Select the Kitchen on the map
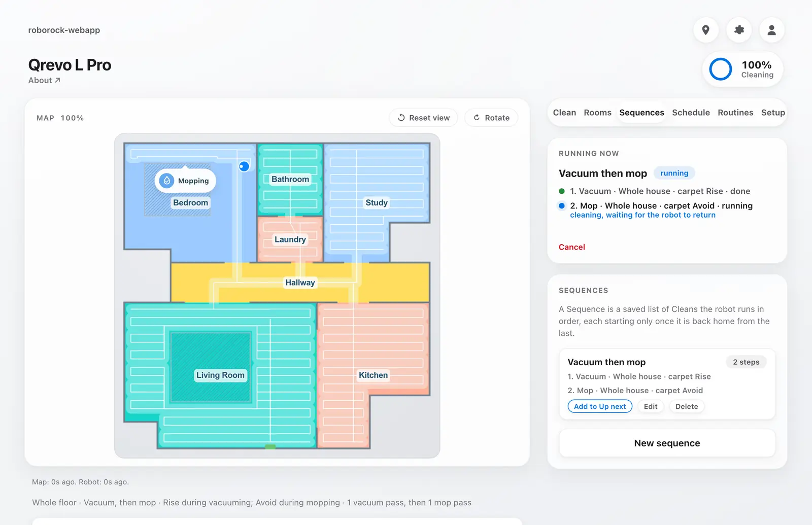This screenshot has height=525, width=812. 373,375
